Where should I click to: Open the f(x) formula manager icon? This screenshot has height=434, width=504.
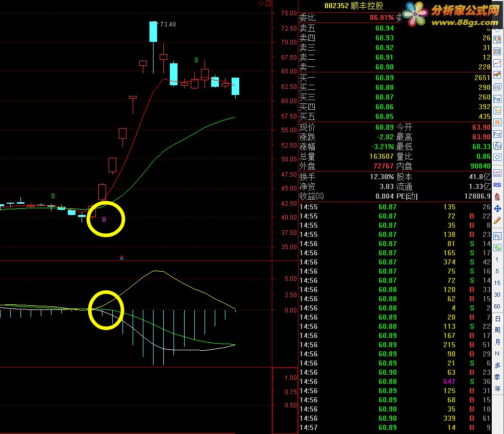point(497,146)
